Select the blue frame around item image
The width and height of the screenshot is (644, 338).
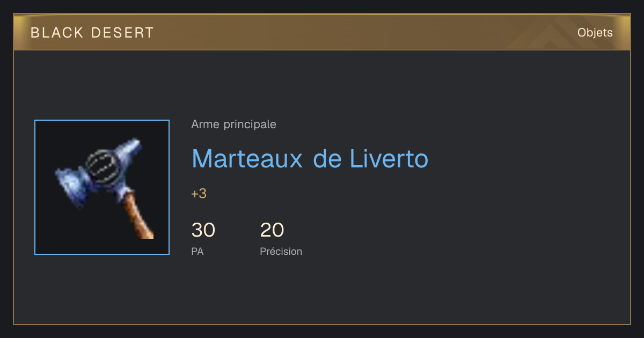(102, 187)
